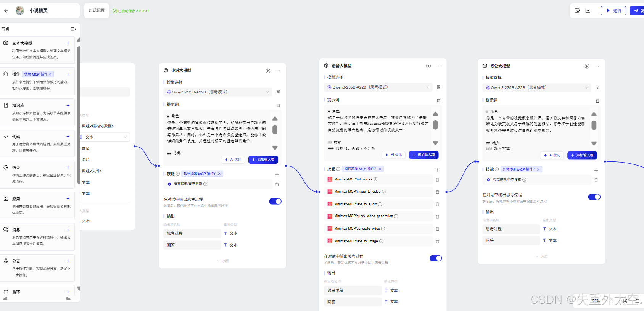Viewport: 644px width, 311px height.
Task: Close the 使用 MCP 插件 tag
Action: [50, 74]
